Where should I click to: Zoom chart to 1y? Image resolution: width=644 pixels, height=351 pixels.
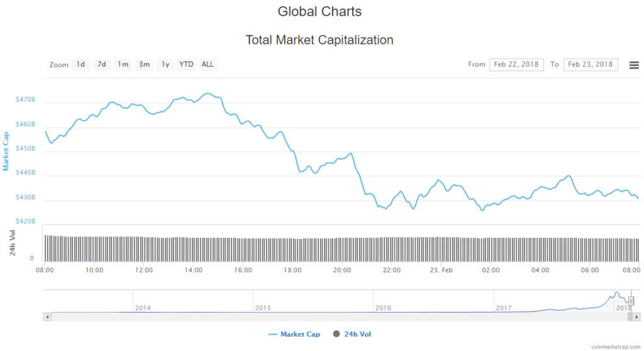click(x=165, y=64)
